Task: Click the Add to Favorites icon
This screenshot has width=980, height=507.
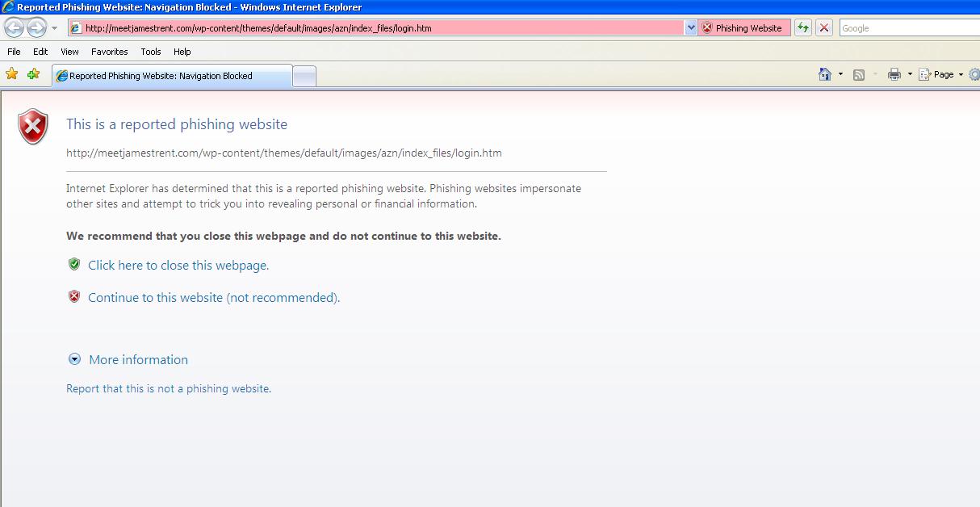Action: pos(33,74)
